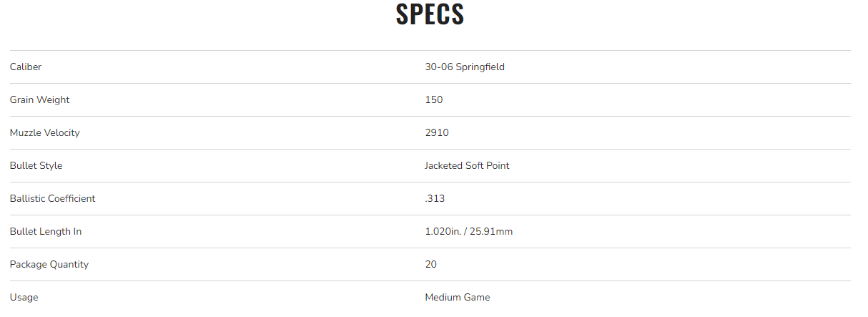Click the Bullet Style label
This screenshot has width=868, height=317.
pos(36,165)
